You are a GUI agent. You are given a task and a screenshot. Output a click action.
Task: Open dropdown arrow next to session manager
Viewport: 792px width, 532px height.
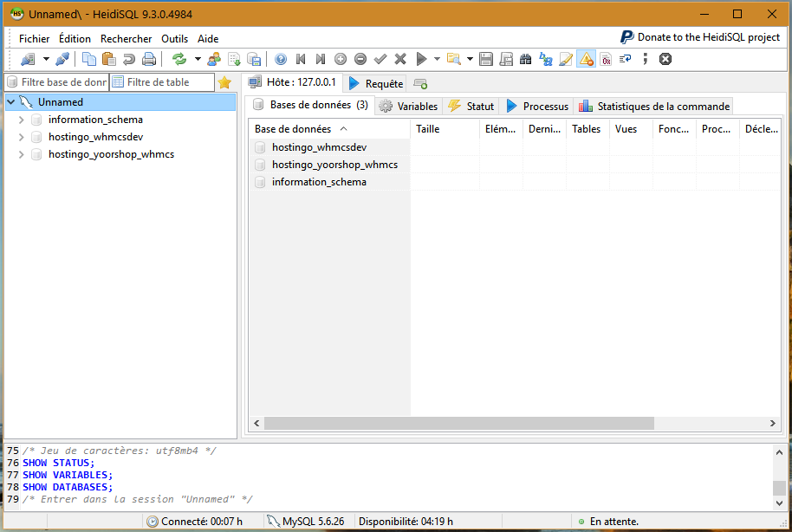click(46, 59)
